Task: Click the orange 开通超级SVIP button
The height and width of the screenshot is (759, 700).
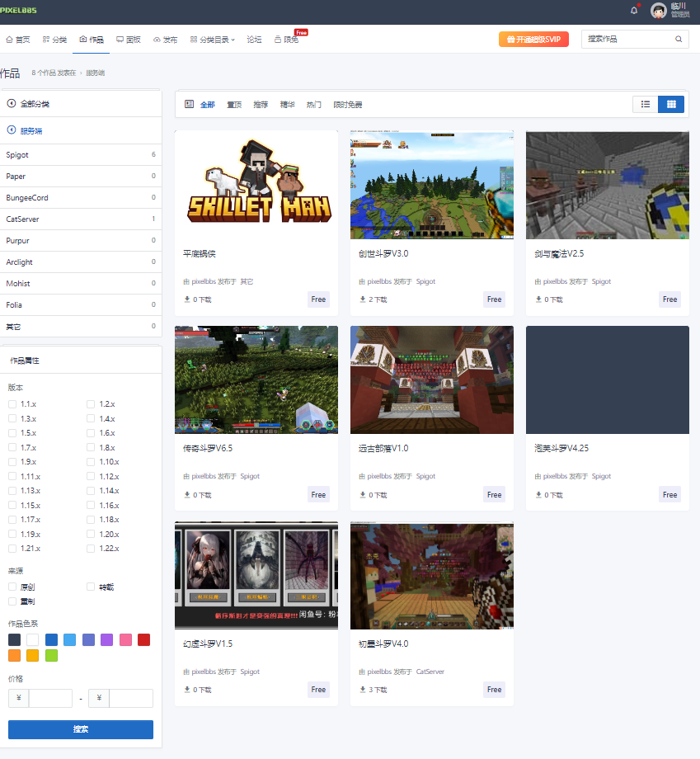Action: [x=533, y=40]
